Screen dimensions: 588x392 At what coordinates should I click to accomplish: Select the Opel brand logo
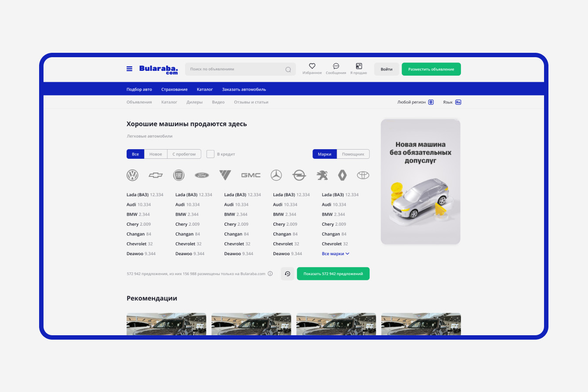[299, 176]
